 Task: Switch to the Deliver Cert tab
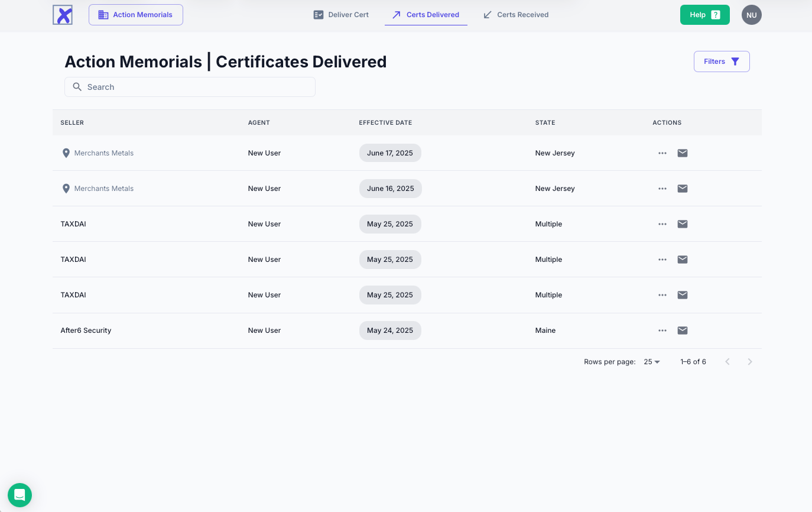click(x=341, y=15)
